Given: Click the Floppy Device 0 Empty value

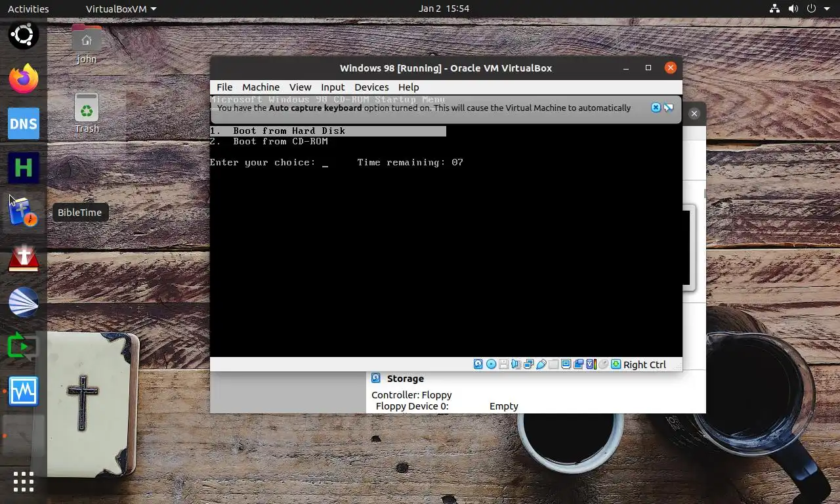Looking at the screenshot, I should [503, 406].
